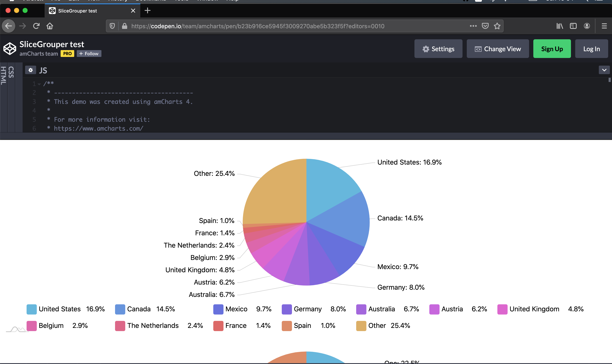This screenshot has width=612, height=364.
Task: Open the Firefox Library icon
Action: pos(559,26)
